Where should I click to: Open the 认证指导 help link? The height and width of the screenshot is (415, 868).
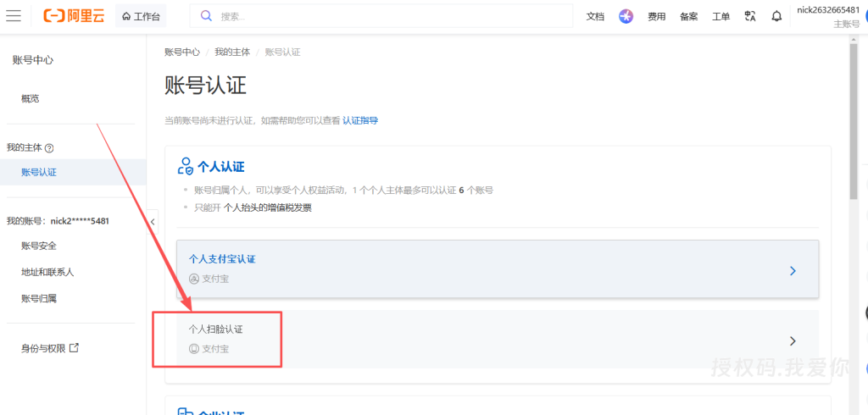pyautogui.click(x=360, y=120)
